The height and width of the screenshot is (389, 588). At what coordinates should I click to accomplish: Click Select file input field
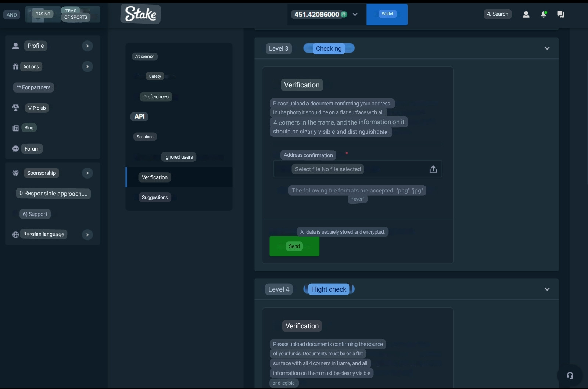358,169
